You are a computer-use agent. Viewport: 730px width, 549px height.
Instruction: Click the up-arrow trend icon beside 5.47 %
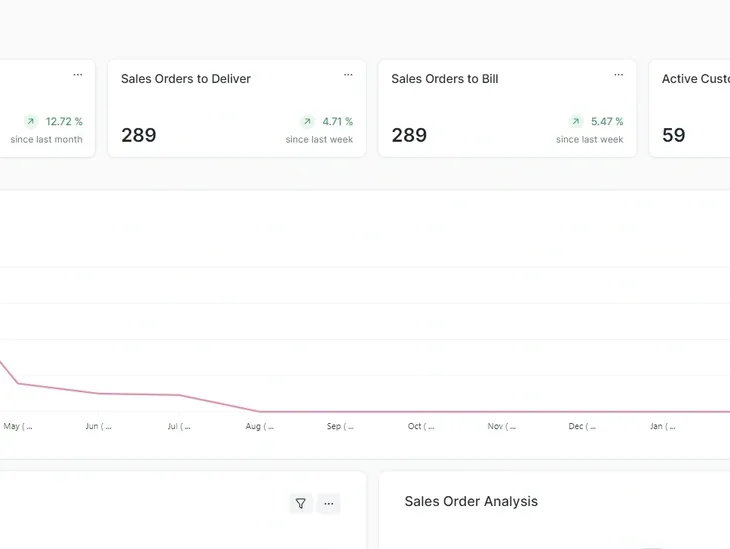[x=576, y=122]
